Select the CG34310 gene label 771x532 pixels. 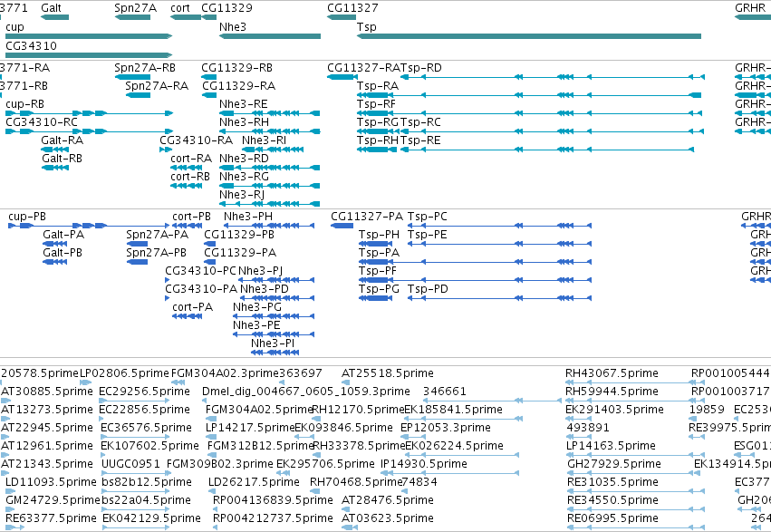31,45
